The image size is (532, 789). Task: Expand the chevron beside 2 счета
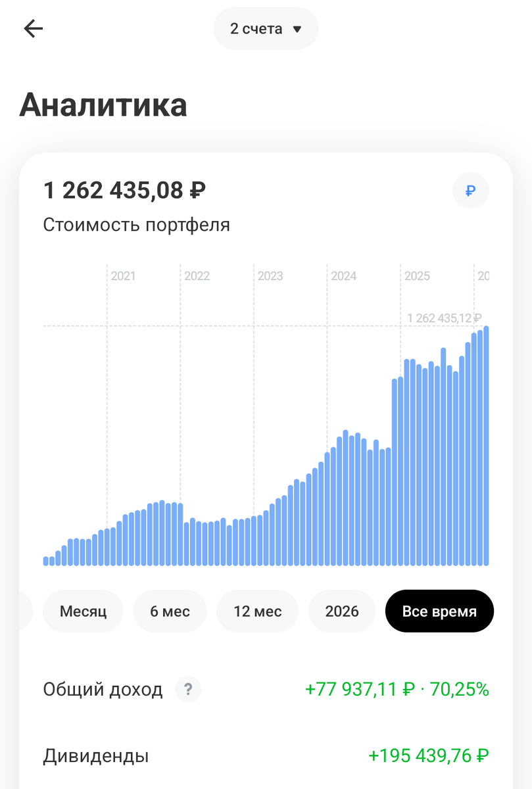297,28
